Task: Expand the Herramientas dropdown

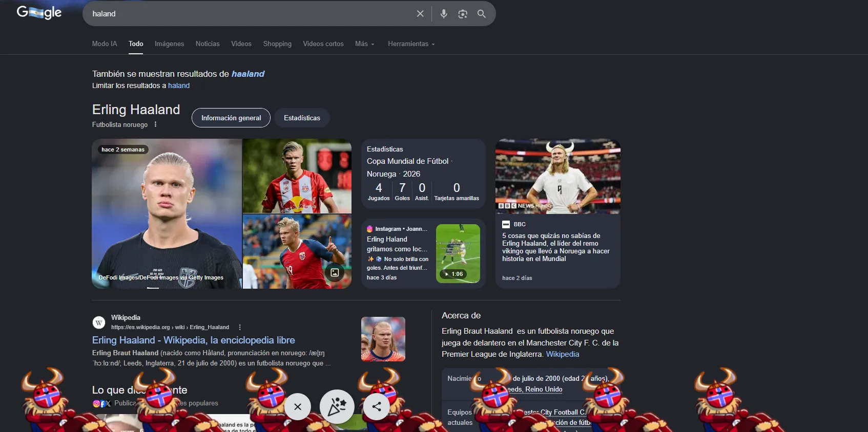Action: click(x=411, y=44)
